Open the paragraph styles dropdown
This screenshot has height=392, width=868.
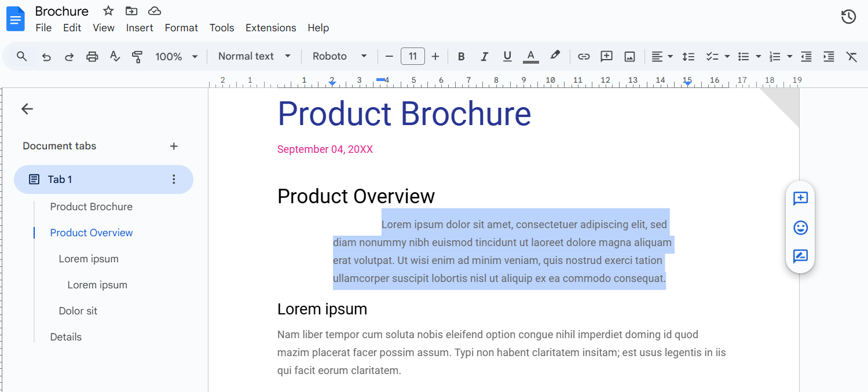tap(254, 56)
